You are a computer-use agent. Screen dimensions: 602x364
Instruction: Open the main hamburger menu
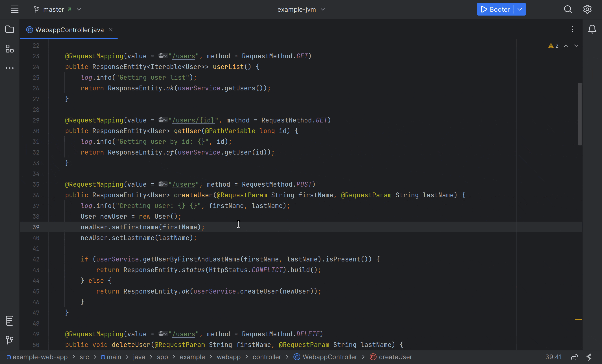[14, 9]
